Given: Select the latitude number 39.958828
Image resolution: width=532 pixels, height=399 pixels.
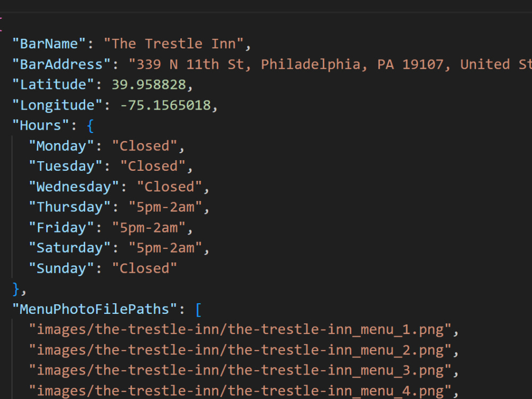Looking at the screenshot, I should click(148, 85).
